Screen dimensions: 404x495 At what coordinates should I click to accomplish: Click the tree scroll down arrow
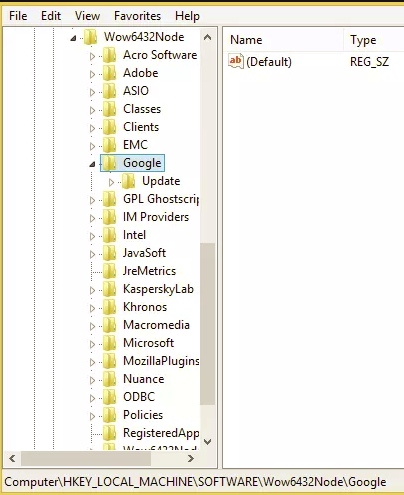(x=207, y=442)
